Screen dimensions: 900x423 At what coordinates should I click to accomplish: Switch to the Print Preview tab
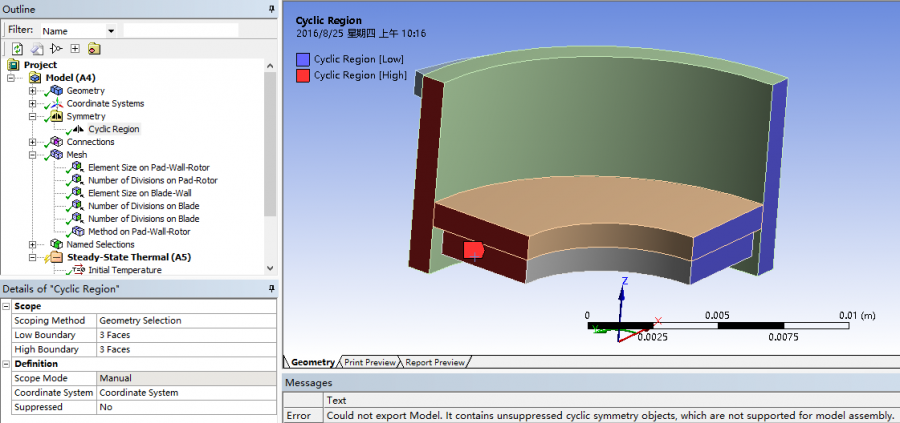click(370, 362)
